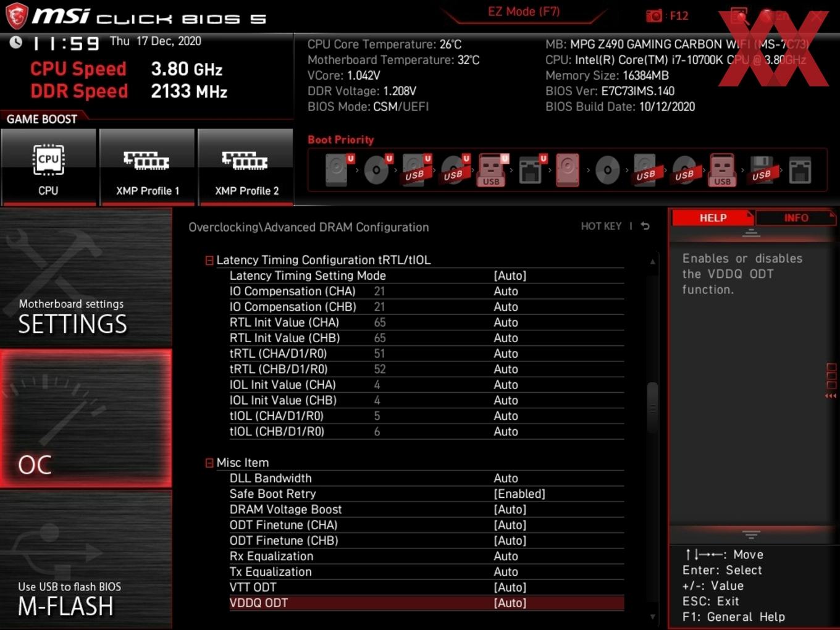Click the 'Overclocking\Advanced DRAM Configuration' breadcrumb
This screenshot has width=840, height=630.
[308, 227]
